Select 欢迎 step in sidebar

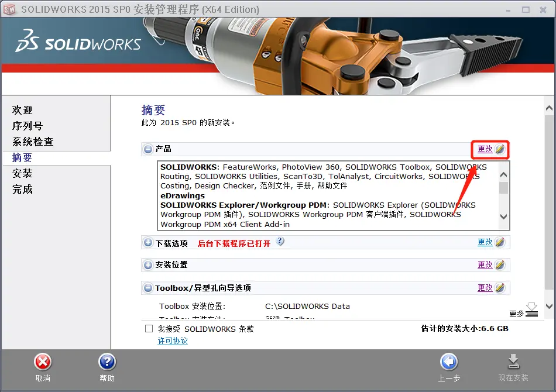(22, 110)
